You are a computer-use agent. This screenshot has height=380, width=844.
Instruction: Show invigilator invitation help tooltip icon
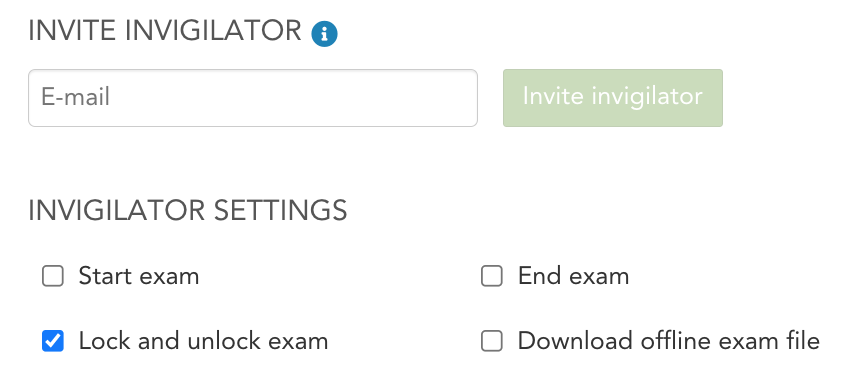(324, 34)
